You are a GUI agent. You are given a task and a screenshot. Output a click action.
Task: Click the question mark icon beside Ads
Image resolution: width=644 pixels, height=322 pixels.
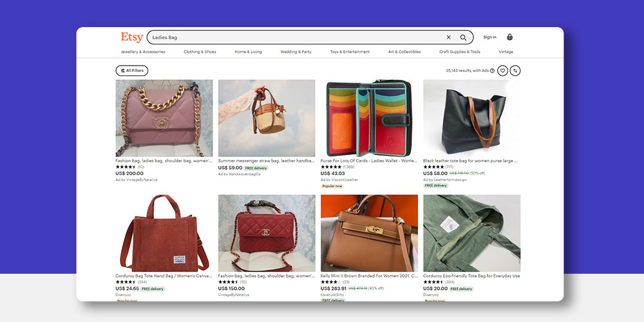pos(492,71)
